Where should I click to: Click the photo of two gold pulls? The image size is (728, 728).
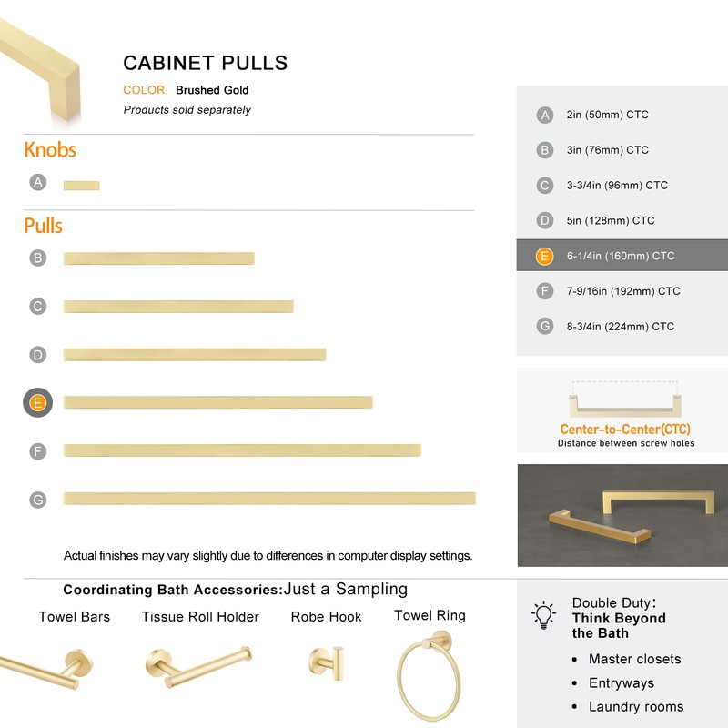click(622, 515)
